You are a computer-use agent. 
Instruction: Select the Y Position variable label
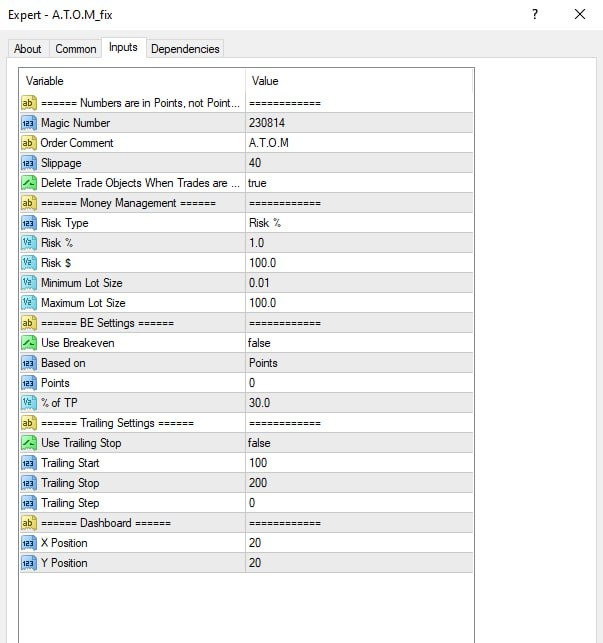[64, 563]
